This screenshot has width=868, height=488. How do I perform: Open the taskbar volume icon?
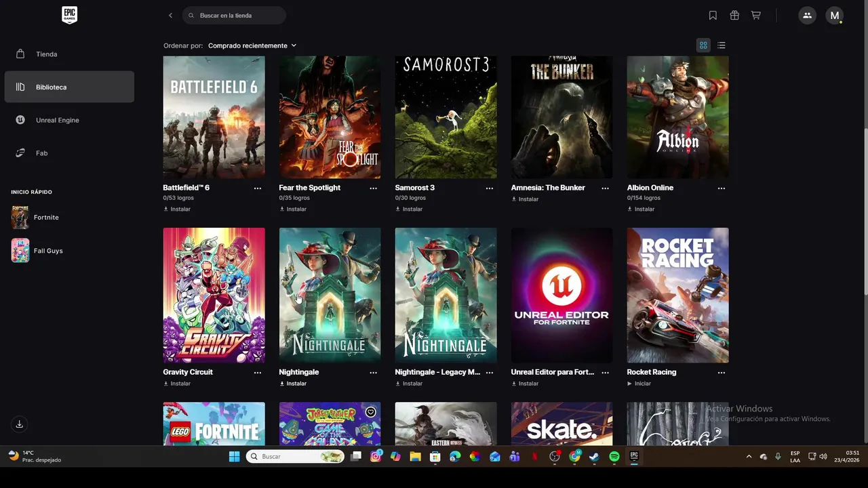pos(823,457)
